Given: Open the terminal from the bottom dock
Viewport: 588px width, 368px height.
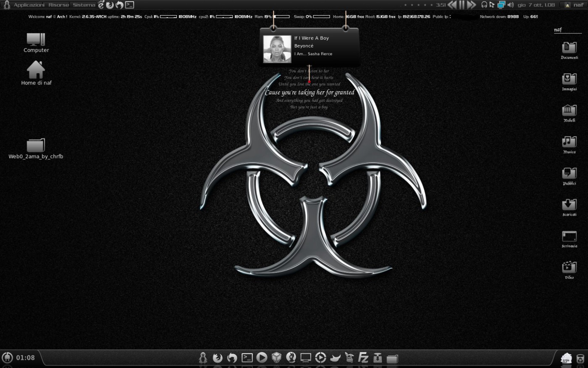Looking at the screenshot, I should pyautogui.click(x=247, y=358).
